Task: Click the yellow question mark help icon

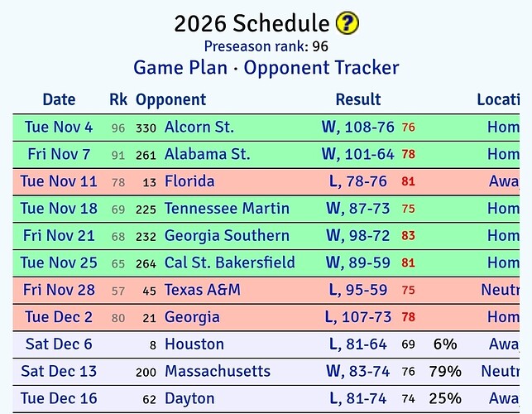Action: (x=347, y=23)
